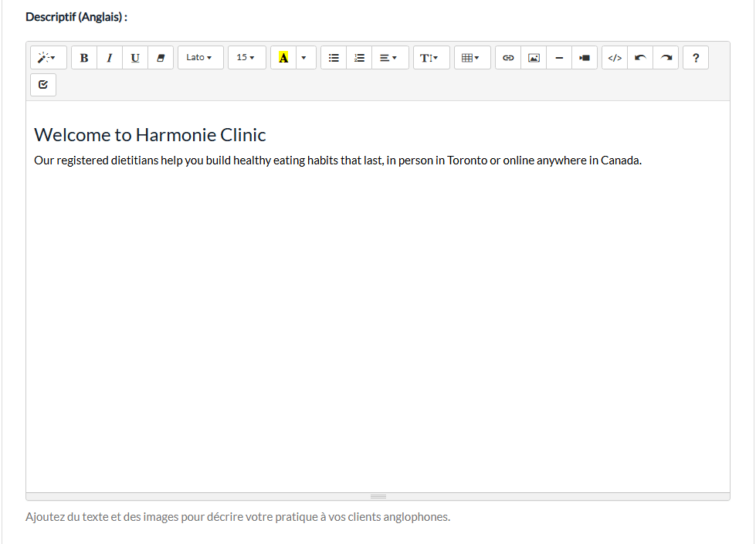Viewport: 756px width, 544px height.
Task: Open the editor help dialog
Action: 696,58
